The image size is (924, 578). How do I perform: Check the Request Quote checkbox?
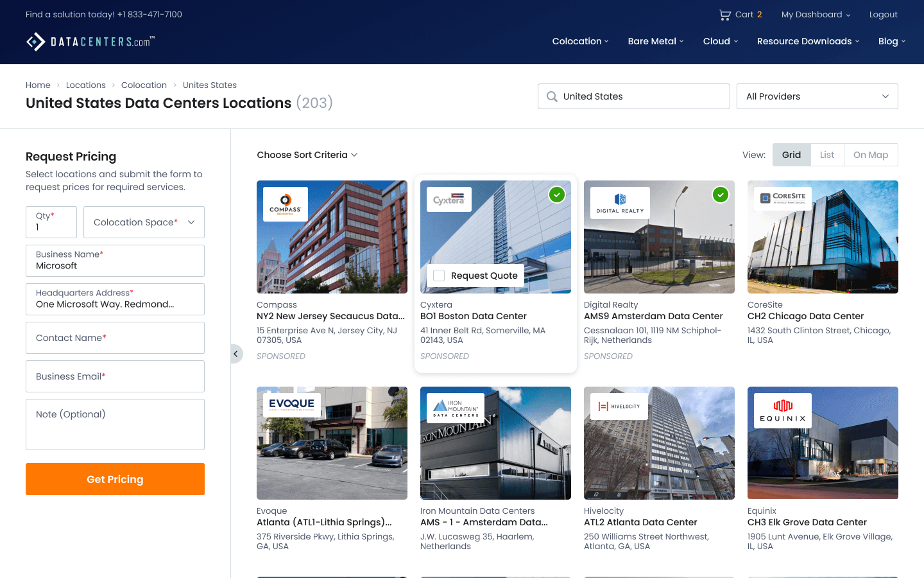click(439, 276)
